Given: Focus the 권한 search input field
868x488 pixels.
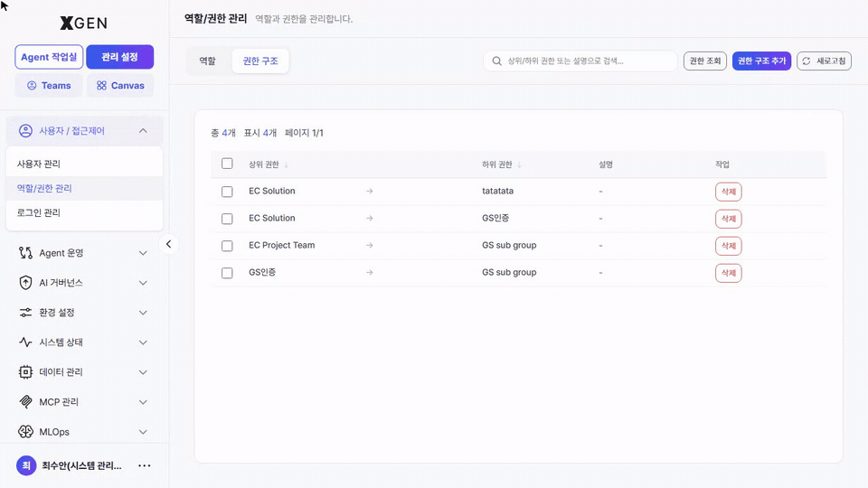Looking at the screenshot, I should (580, 61).
